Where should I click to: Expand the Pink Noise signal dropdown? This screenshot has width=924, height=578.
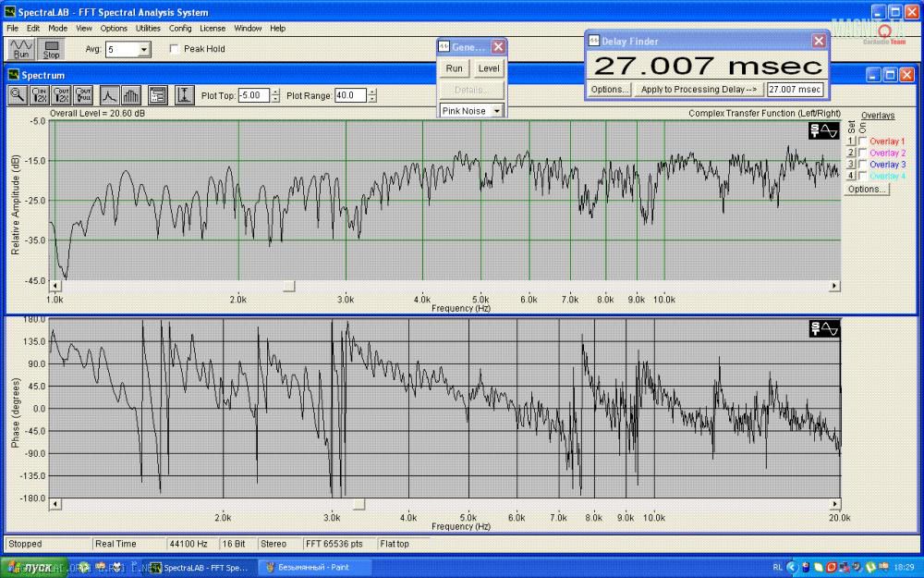[x=497, y=111]
